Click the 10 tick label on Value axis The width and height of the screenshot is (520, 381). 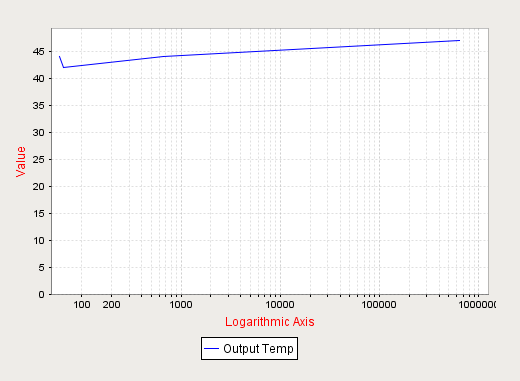coord(38,241)
